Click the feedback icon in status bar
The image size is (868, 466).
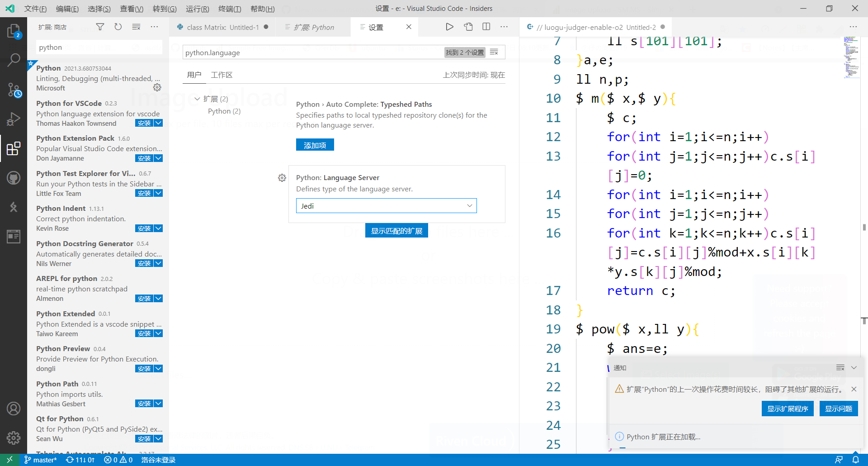pyautogui.click(x=839, y=460)
